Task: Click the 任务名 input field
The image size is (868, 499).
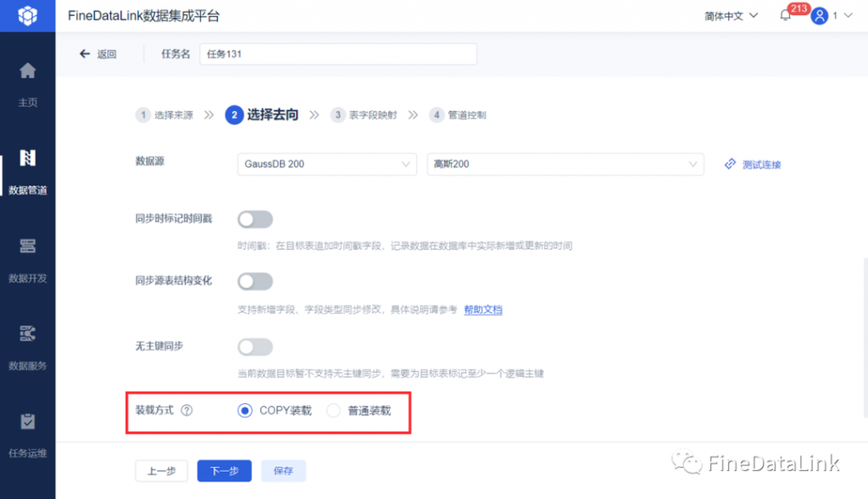Action: (x=338, y=54)
